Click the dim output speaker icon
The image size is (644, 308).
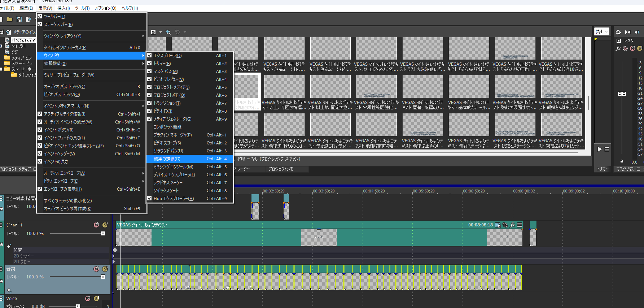pyautogui.click(x=637, y=32)
